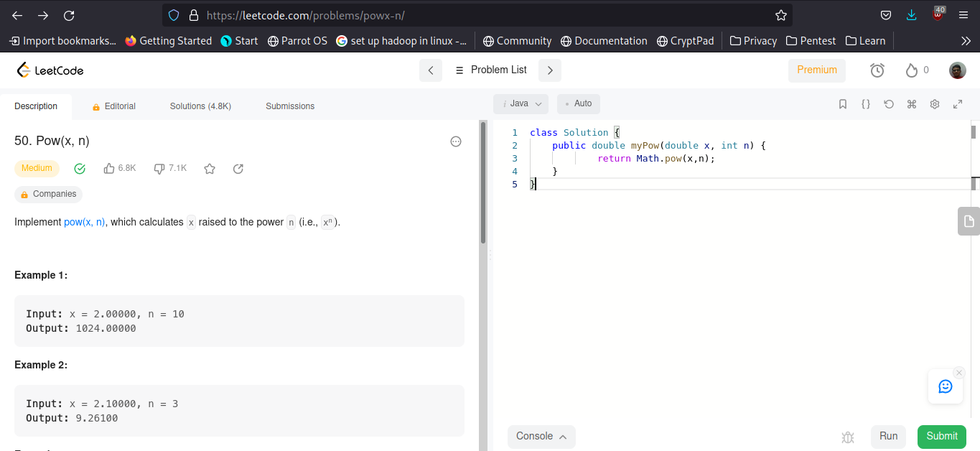Follow the pow(x, n) link in description
Image resolution: width=980 pixels, height=451 pixels.
pos(85,223)
